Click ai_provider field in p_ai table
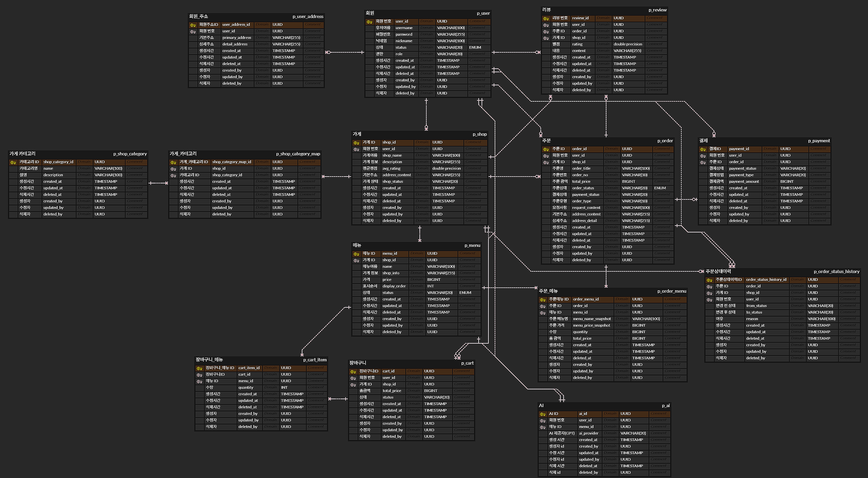Image resolution: width=868 pixels, height=478 pixels. (x=588, y=434)
